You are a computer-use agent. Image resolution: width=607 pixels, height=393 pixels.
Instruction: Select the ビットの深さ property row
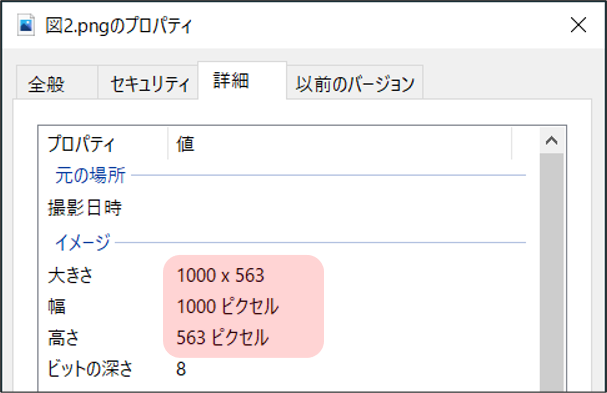[x=286, y=368]
